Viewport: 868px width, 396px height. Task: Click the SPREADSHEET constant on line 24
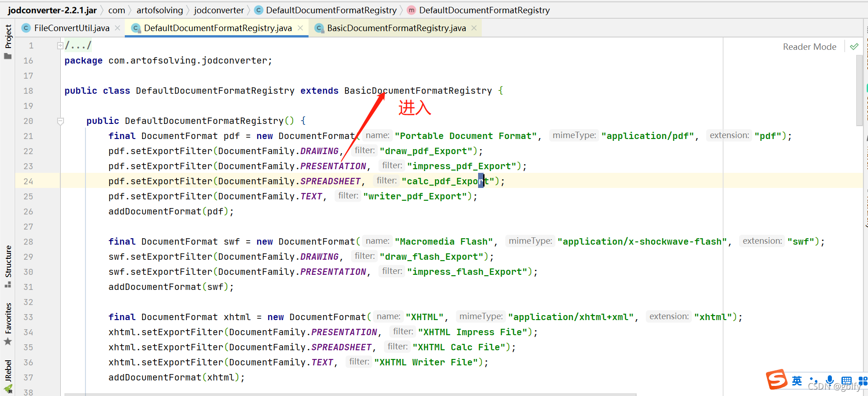330,181
